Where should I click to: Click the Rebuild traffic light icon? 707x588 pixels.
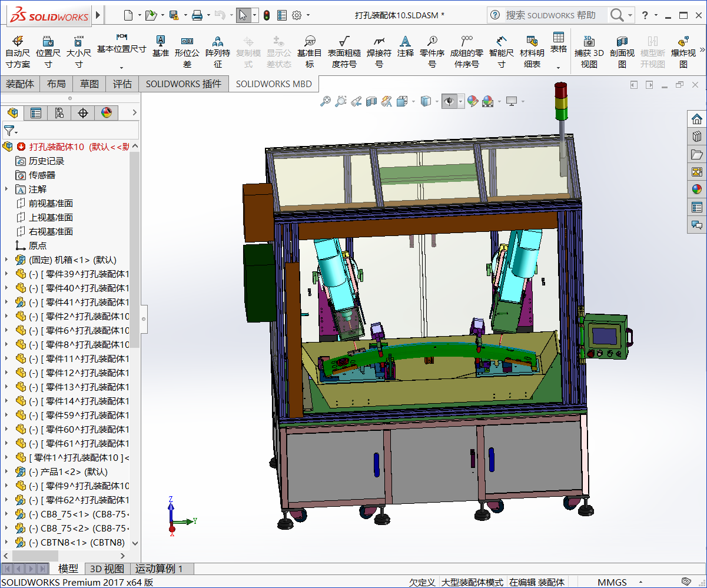tap(266, 15)
